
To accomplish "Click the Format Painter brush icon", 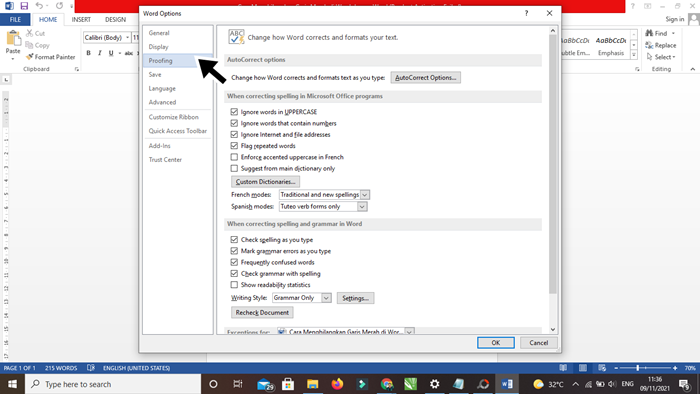I will coord(30,57).
